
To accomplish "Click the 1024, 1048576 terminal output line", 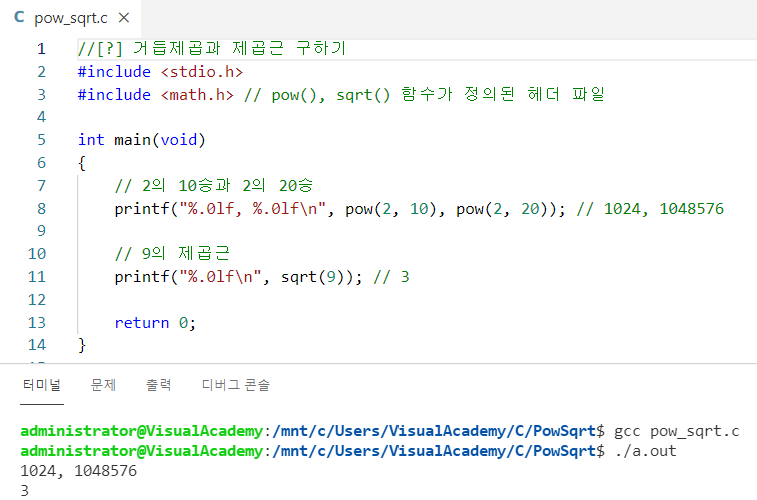I will pos(78,471).
